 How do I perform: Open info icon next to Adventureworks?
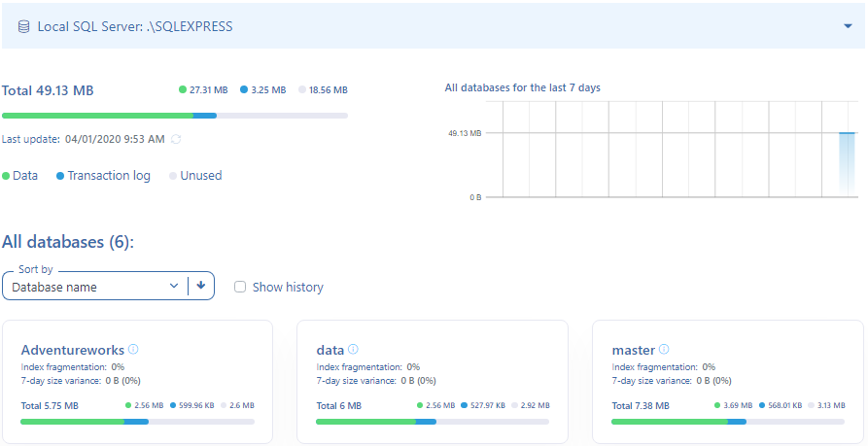coord(134,349)
